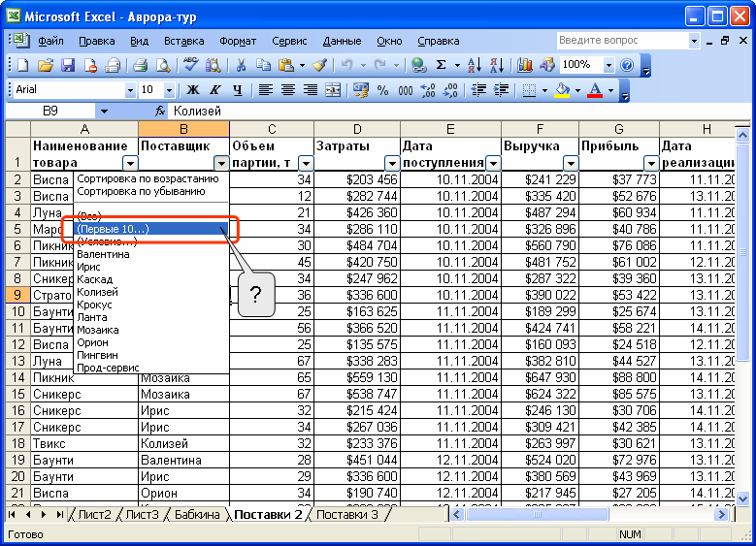This screenshot has width=756, height=546.
Task: Click the Save icon in toolbar
Action: [68, 65]
